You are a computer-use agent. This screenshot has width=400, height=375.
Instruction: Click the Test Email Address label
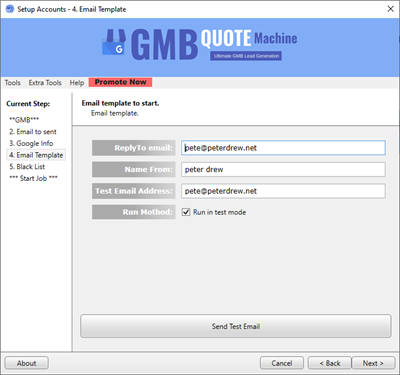tap(134, 191)
